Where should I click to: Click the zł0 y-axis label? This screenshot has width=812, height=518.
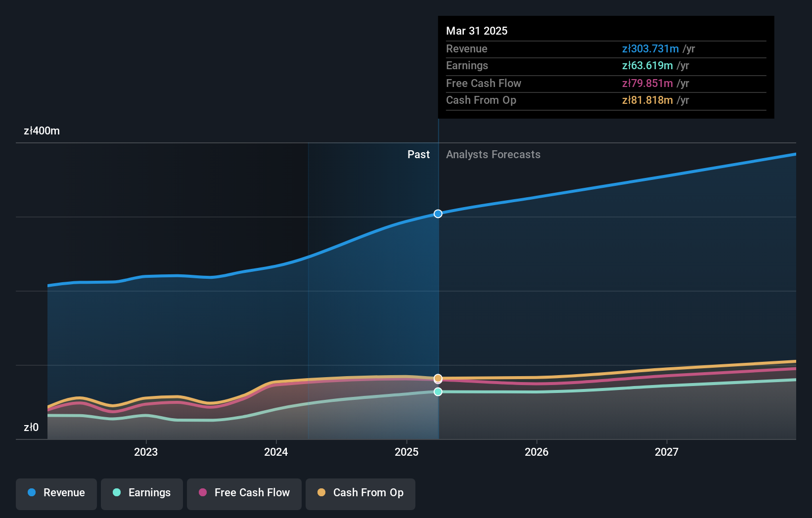coord(31,428)
